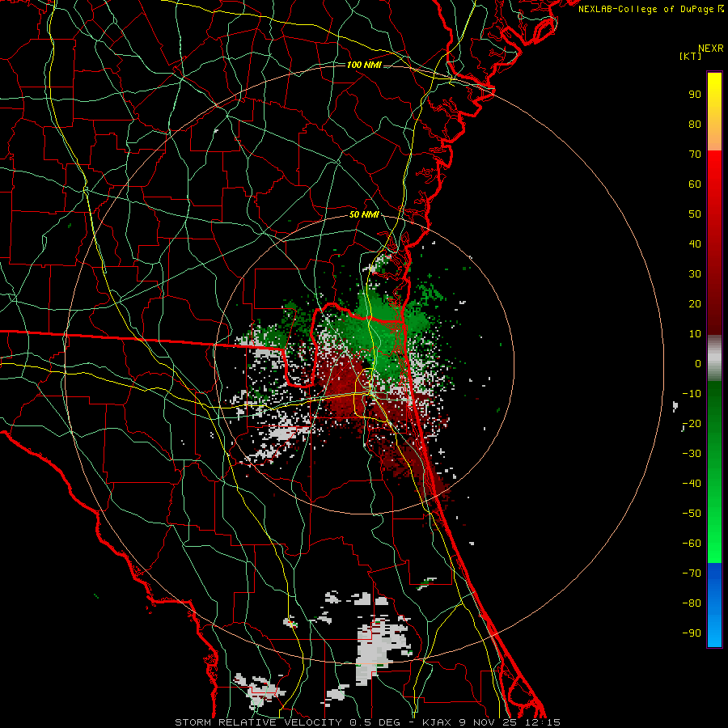The image size is (728, 728).
Task: Click the 70 value on velocity scale
Action: point(695,154)
